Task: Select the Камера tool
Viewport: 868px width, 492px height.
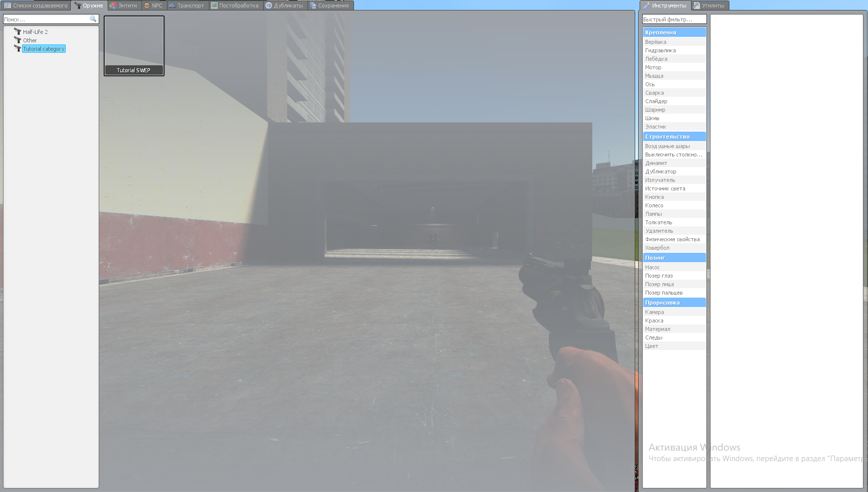Action: (674, 312)
